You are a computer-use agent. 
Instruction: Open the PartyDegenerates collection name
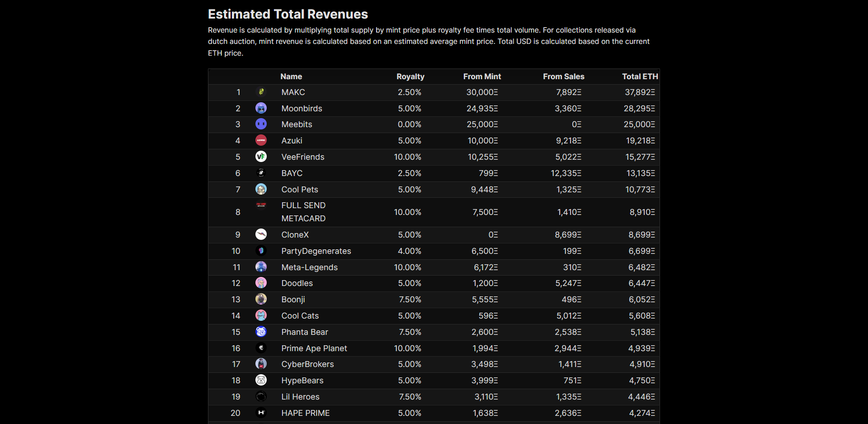pyautogui.click(x=316, y=251)
